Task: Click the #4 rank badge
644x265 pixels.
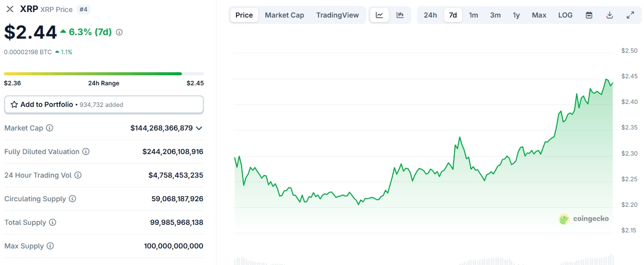Action: tap(84, 10)
